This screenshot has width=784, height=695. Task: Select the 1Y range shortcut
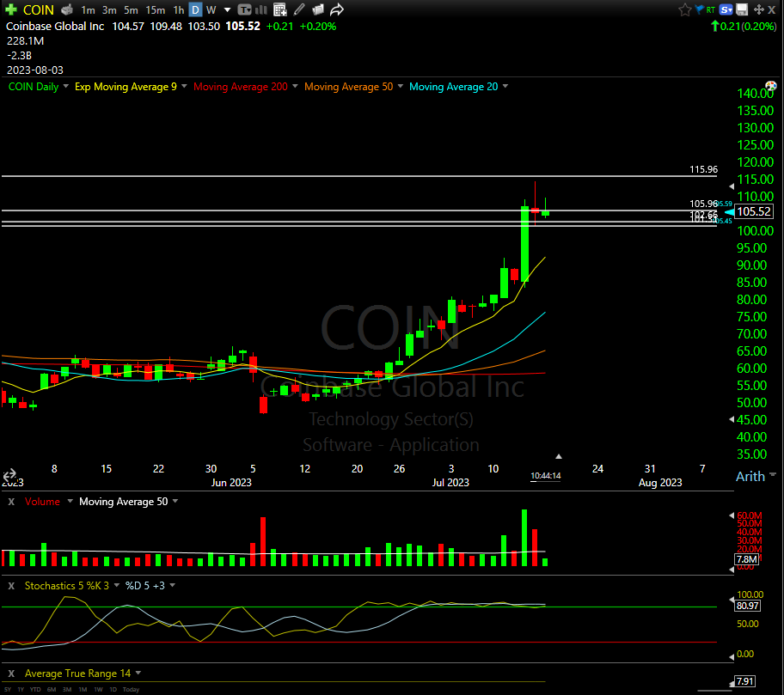pos(21,690)
